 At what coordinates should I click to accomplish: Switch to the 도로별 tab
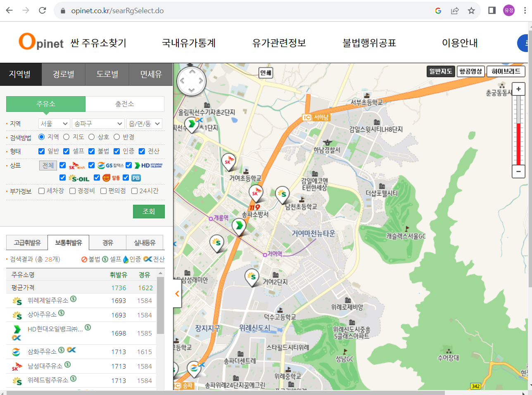[x=107, y=74]
